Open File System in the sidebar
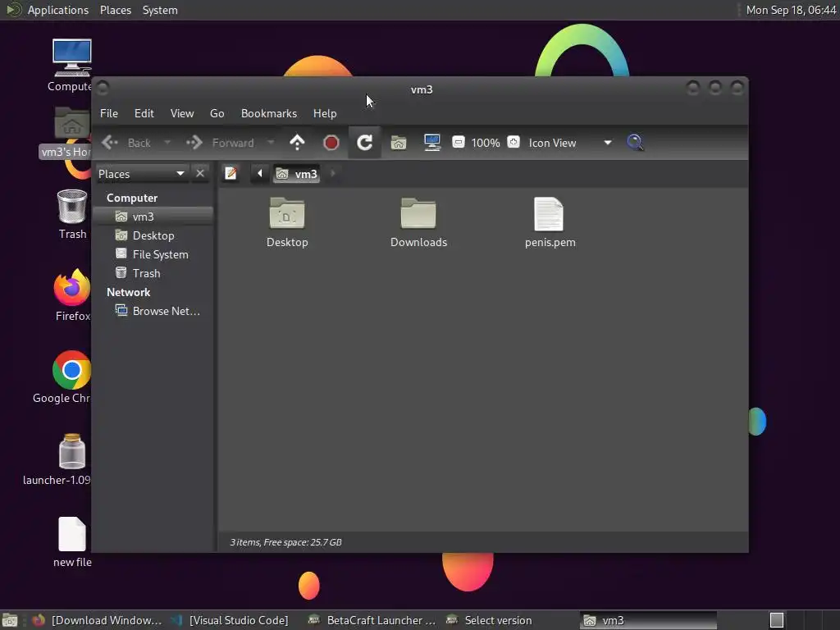 (153, 254)
